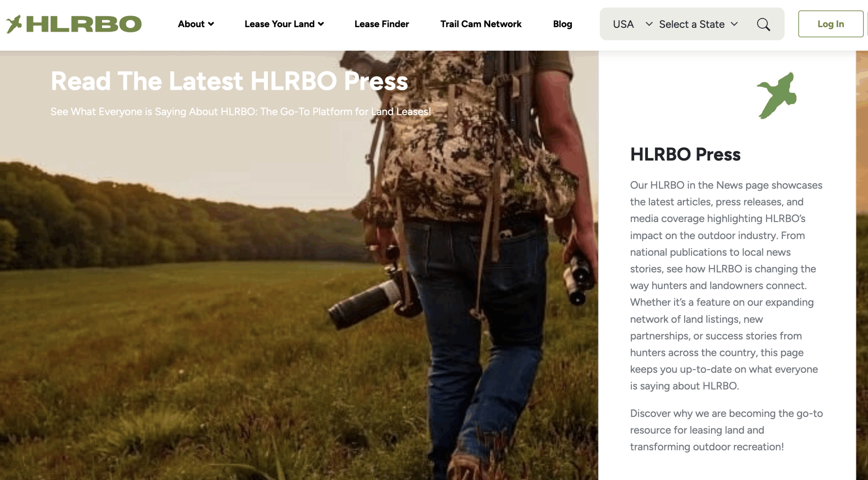
Task: Navigate to the Blog page
Action: tap(562, 24)
